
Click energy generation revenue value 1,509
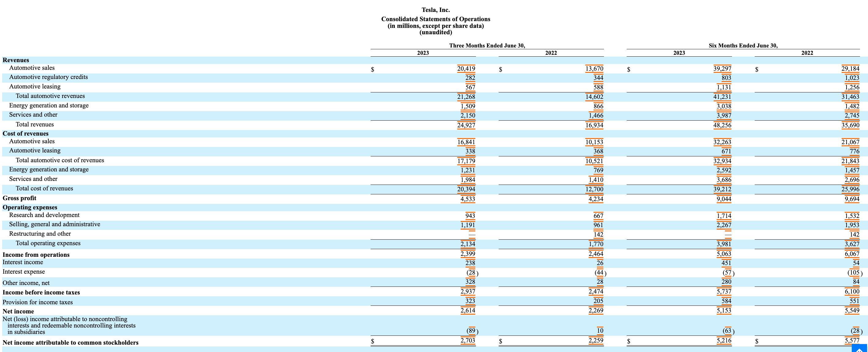468,106
